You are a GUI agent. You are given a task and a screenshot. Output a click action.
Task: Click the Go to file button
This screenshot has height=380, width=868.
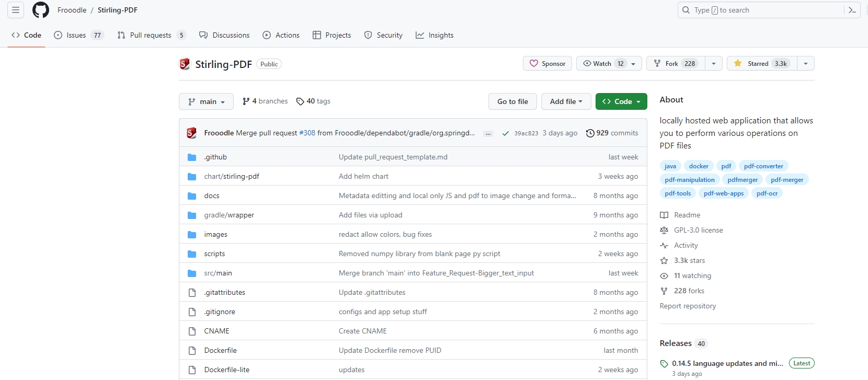click(x=512, y=101)
